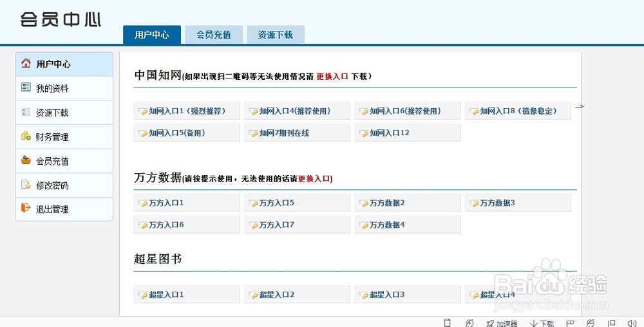The width and height of the screenshot is (644, 327).
Task: Open 我的资料 in the sidebar
Action: (x=64, y=88)
